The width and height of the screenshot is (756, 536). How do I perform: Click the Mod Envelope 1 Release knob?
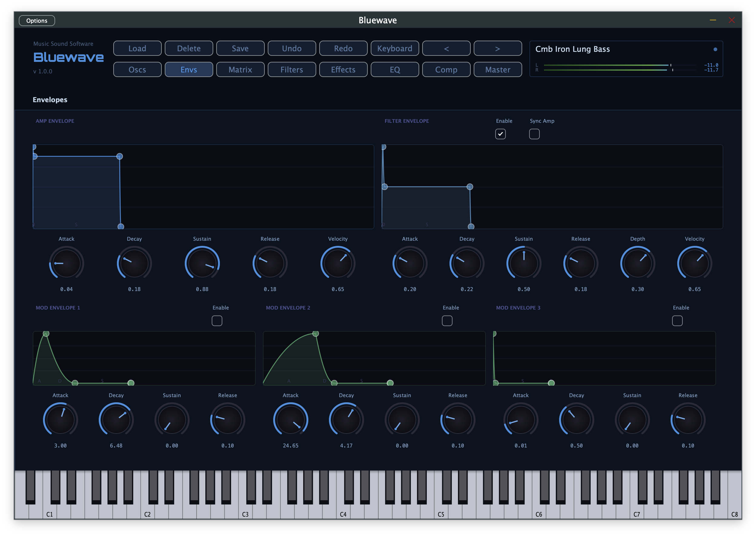(227, 420)
